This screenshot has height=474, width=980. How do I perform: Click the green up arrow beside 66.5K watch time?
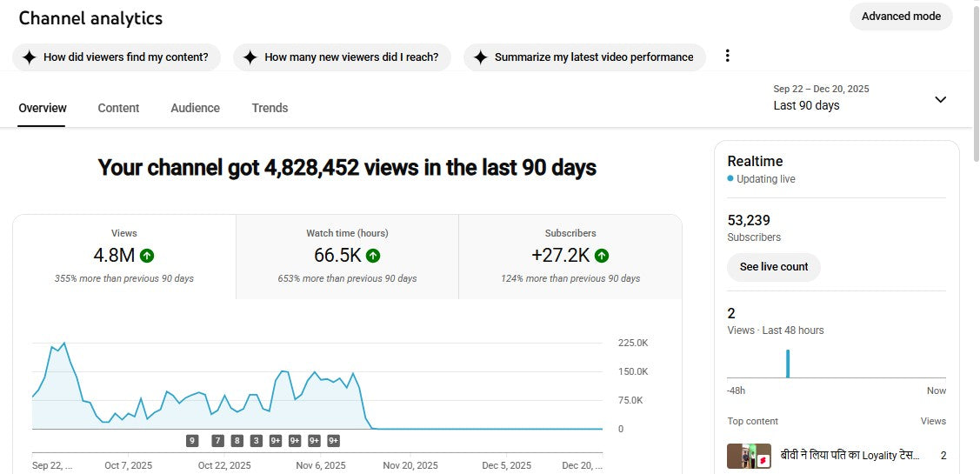[x=373, y=256]
